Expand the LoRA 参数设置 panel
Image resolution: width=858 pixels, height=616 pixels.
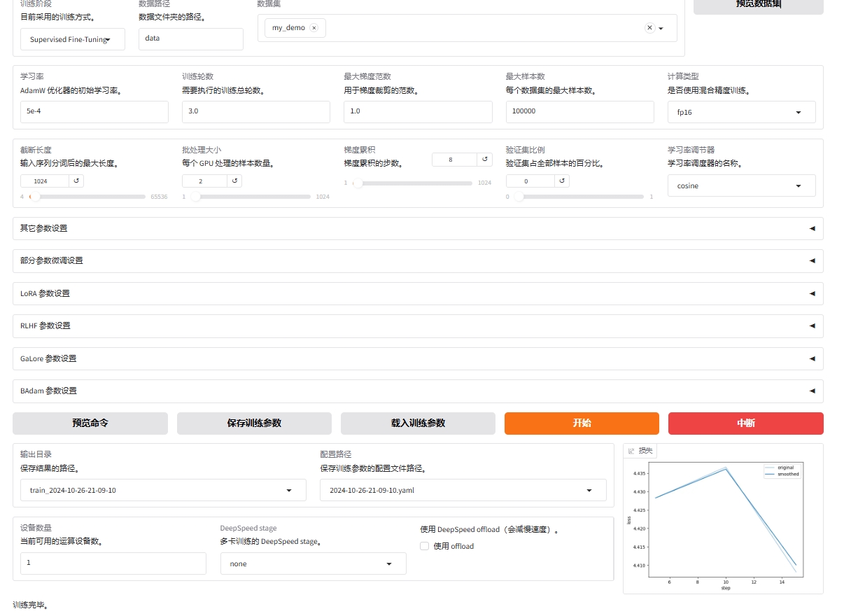(x=417, y=293)
